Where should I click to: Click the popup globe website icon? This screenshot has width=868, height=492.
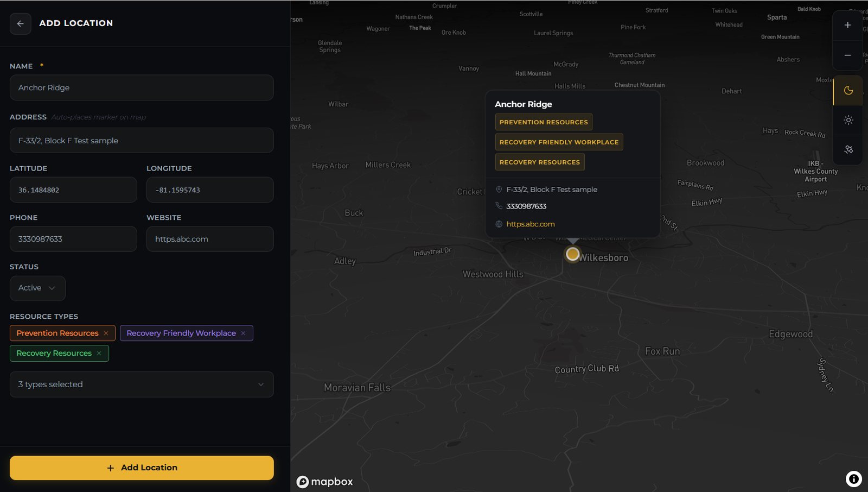point(499,224)
